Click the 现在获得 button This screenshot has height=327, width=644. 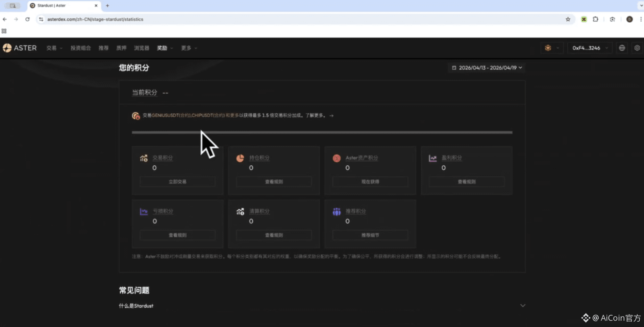click(x=370, y=182)
